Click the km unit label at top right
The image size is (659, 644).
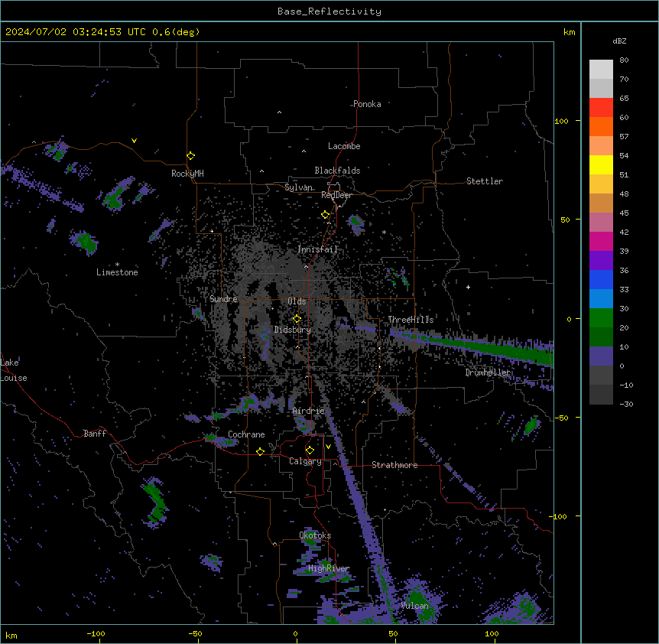click(569, 32)
